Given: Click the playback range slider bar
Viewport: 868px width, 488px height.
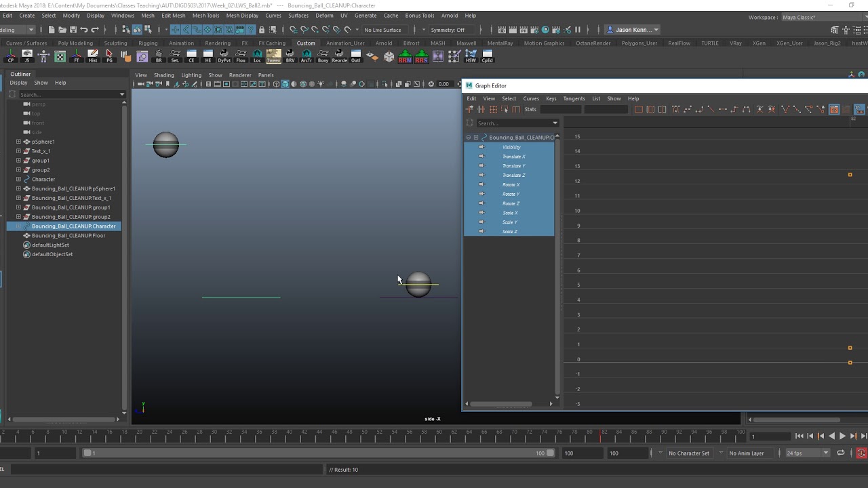Looking at the screenshot, I should coord(318,453).
